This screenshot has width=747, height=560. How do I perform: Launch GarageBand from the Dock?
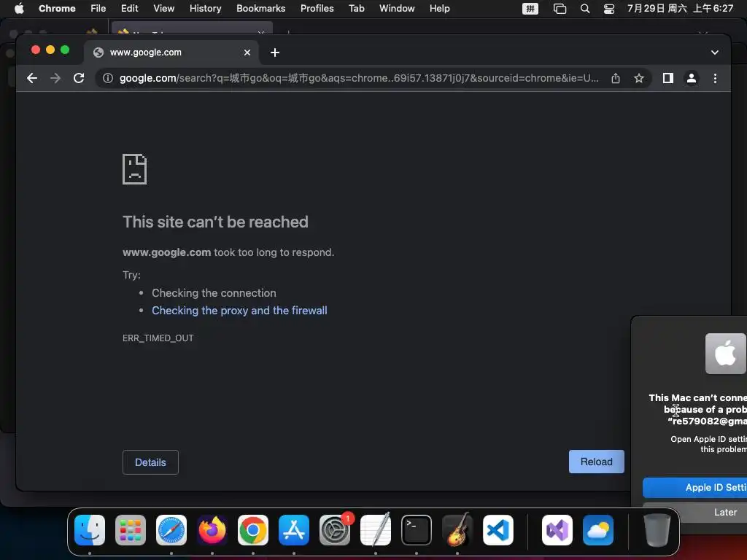457,530
